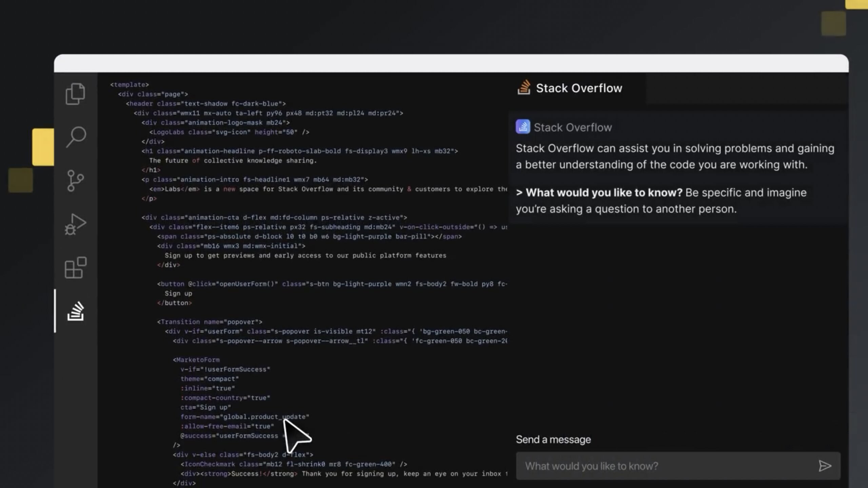The height and width of the screenshot is (488, 868).
Task: Open the Extensions blocks icon
Action: (75, 268)
